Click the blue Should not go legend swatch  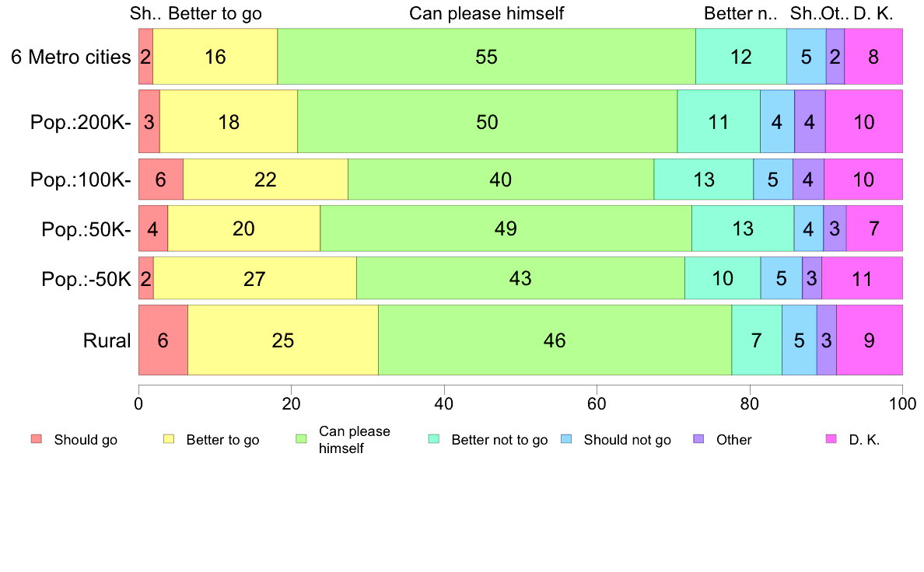click(x=566, y=439)
